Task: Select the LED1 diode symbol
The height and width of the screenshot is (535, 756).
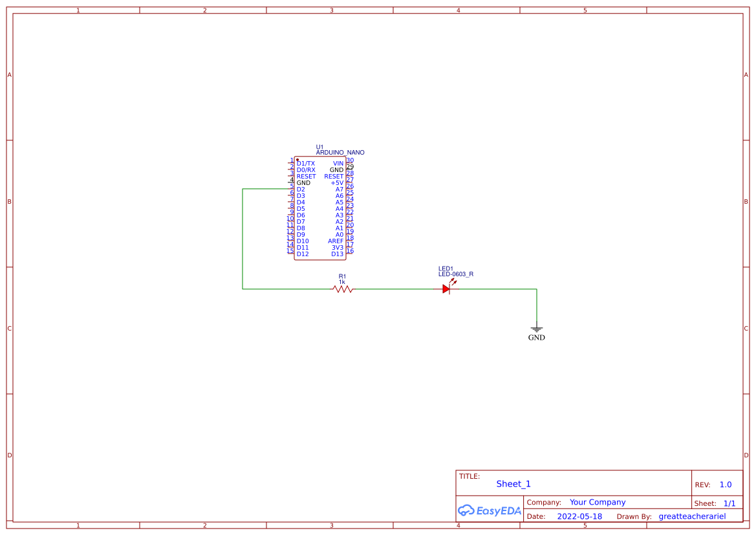Action: 446,289
